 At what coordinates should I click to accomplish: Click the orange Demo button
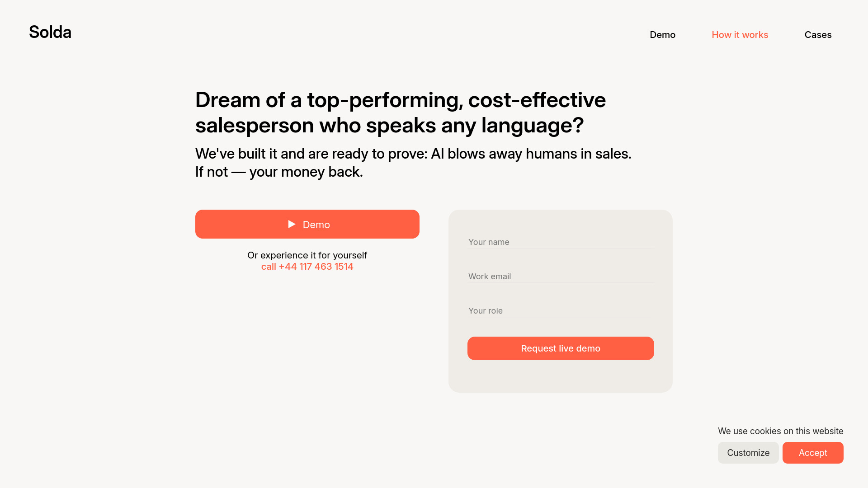point(307,224)
